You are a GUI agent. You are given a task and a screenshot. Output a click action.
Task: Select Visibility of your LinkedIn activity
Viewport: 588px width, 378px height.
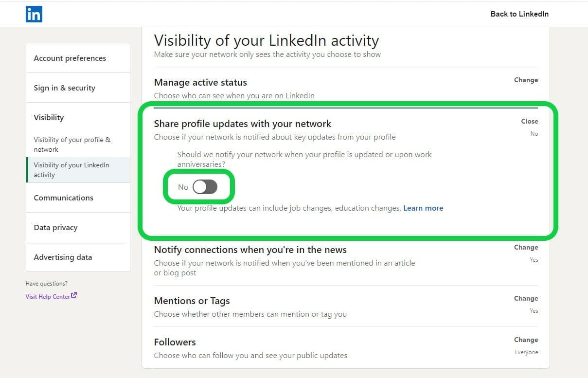coord(71,170)
